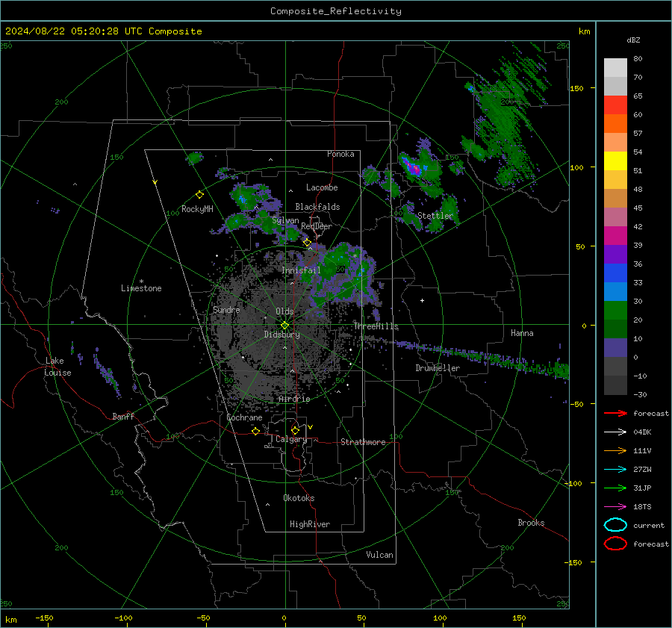This screenshot has height=628, width=672.
Task: Click the Vulcan city label
Action: tap(380, 555)
